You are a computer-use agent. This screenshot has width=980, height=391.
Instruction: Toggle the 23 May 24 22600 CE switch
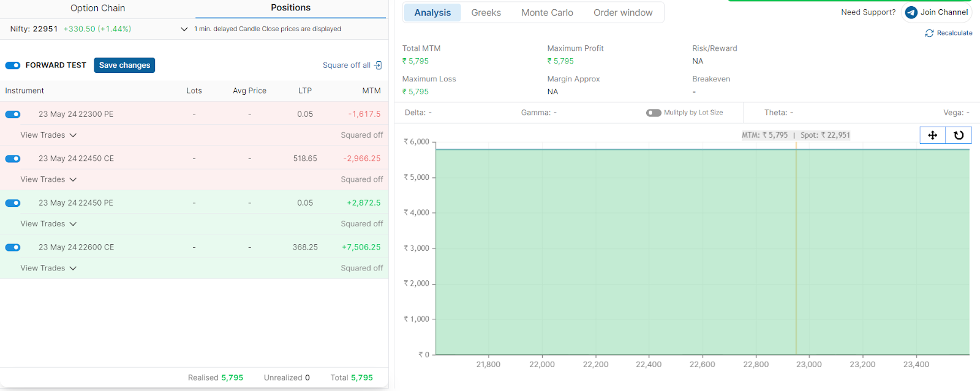click(13, 247)
